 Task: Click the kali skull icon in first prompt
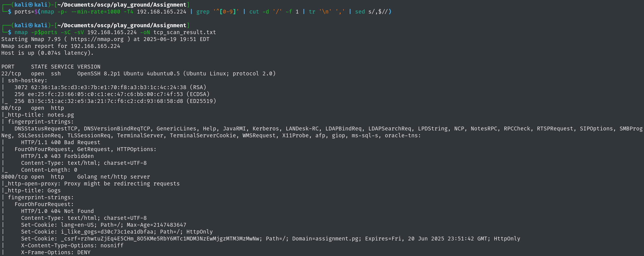(31, 5)
